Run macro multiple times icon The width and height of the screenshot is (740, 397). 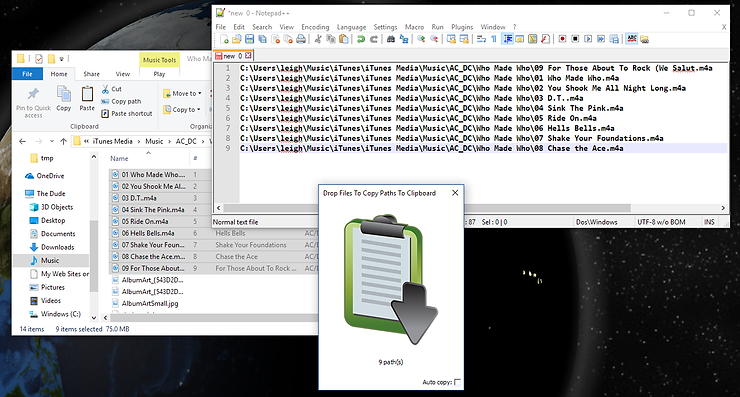point(601,39)
